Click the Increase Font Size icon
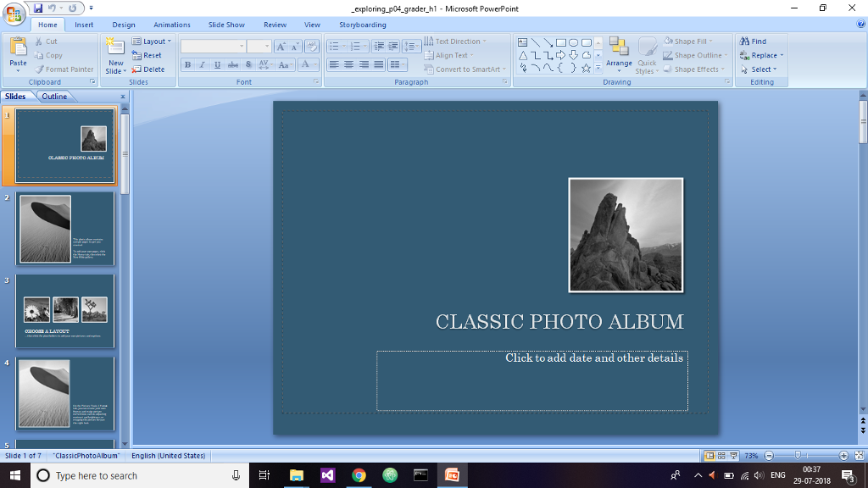The width and height of the screenshot is (868, 488). click(x=280, y=45)
